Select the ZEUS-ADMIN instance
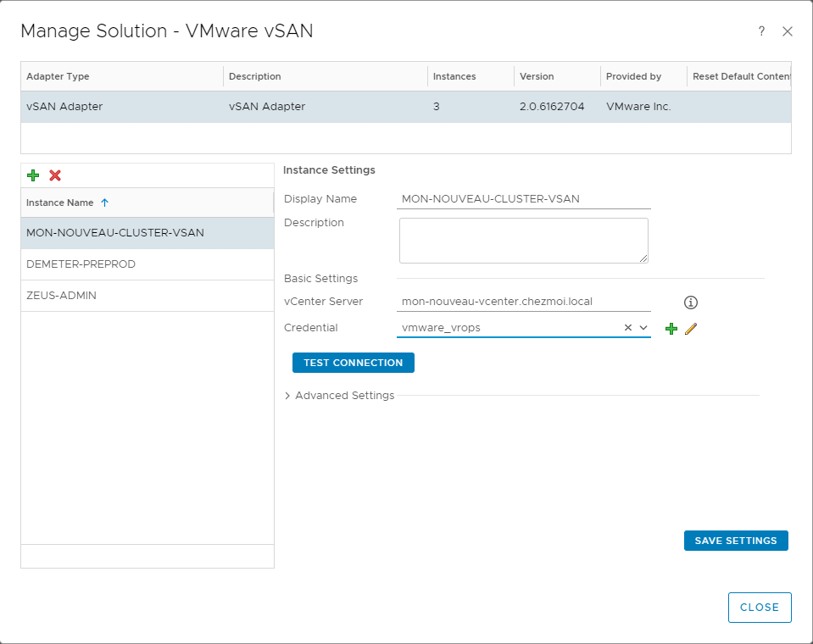 [61, 296]
